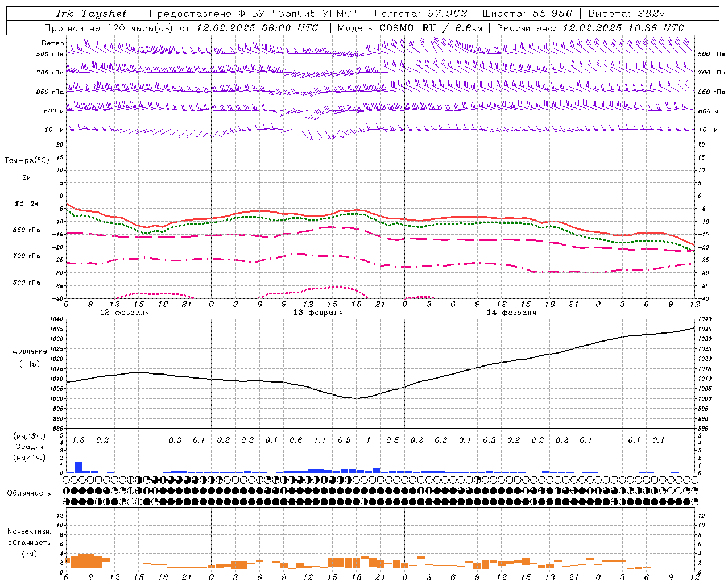Click the start time 12.02.2025 06:00 UTC
This screenshot has height=582, width=728.
257,28
